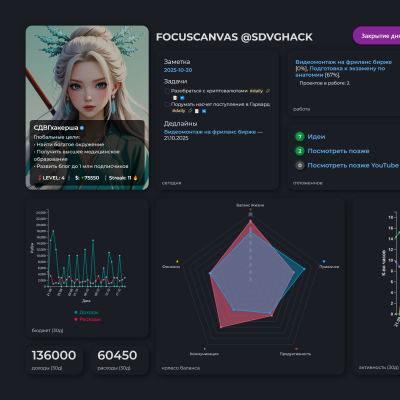Click the green 7 badge beside Идеи
Screen dimensions: 400x400
[300, 137]
